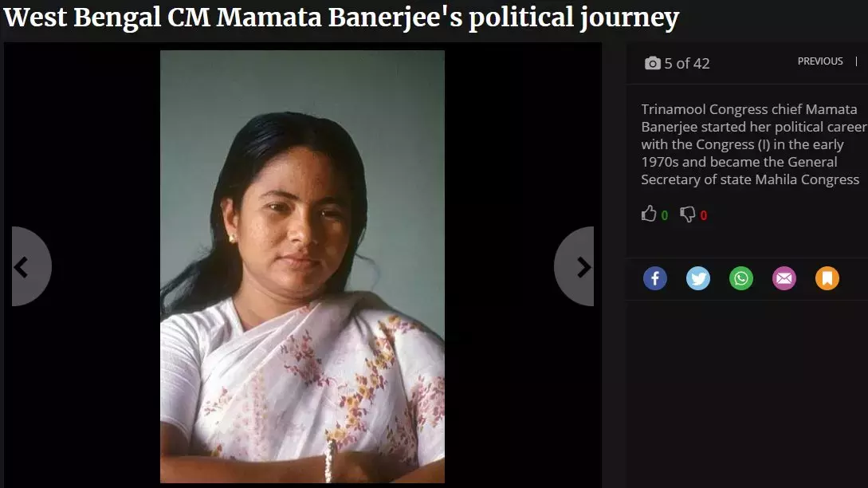
Task: Go to the previous slide using left arrow
Action: pos(31,266)
